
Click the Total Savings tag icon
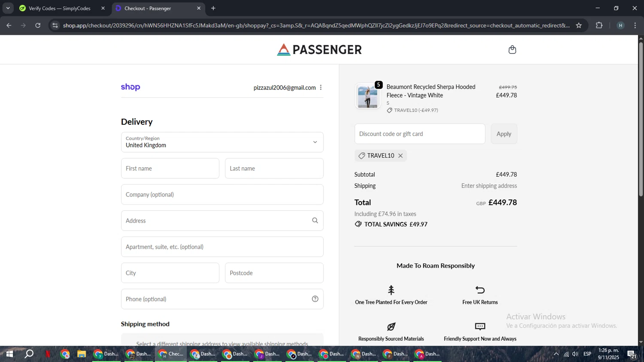[358, 224]
